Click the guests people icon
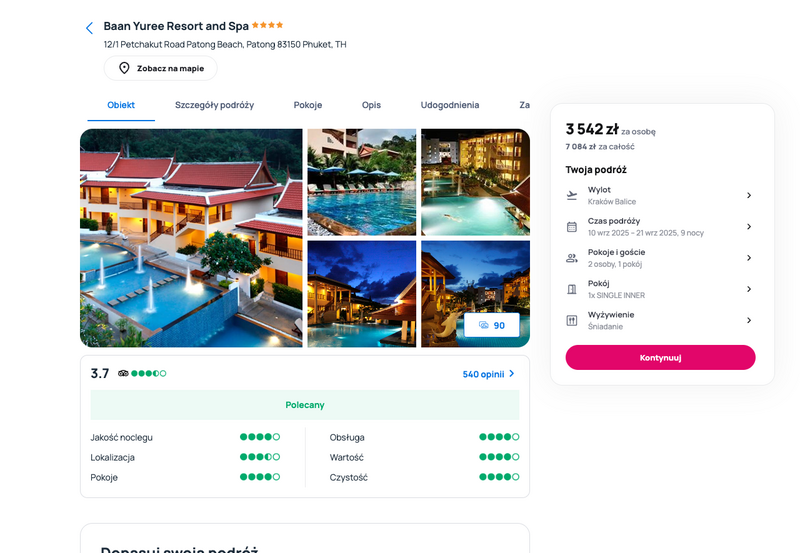Image resolution: width=800 pixels, height=553 pixels. tap(572, 258)
